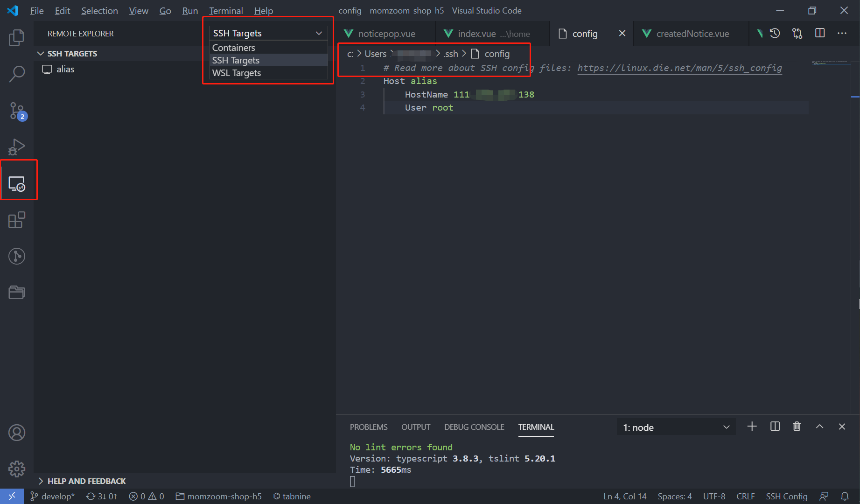The width and height of the screenshot is (860, 504).
Task: Select the Run and Debug icon
Action: (17, 147)
